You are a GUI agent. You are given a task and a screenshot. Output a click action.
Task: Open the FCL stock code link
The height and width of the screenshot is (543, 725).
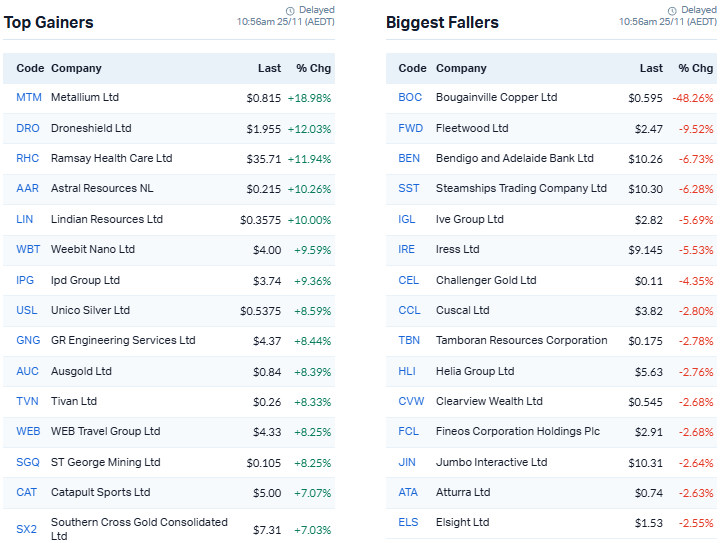coord(409,432)
